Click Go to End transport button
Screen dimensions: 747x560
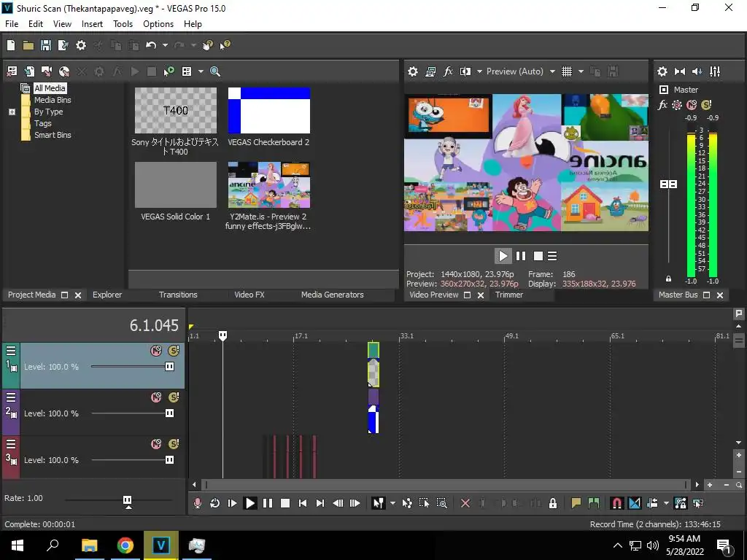(320, 503)
